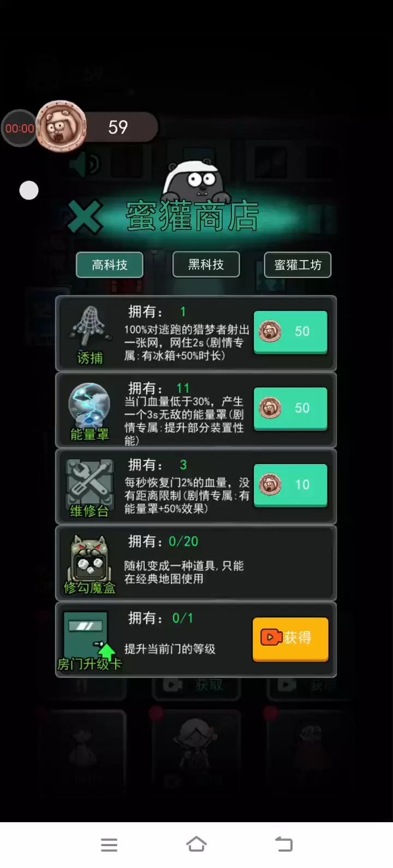Tap the 00:00 timer circle
The image size is (393, 868).
pyautogui.click(x=20, y=129)
